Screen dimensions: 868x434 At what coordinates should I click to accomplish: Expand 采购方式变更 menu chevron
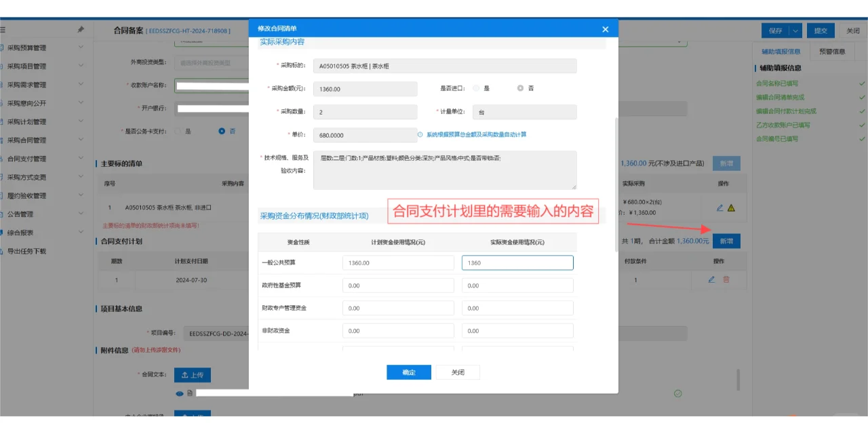(81, 177)
